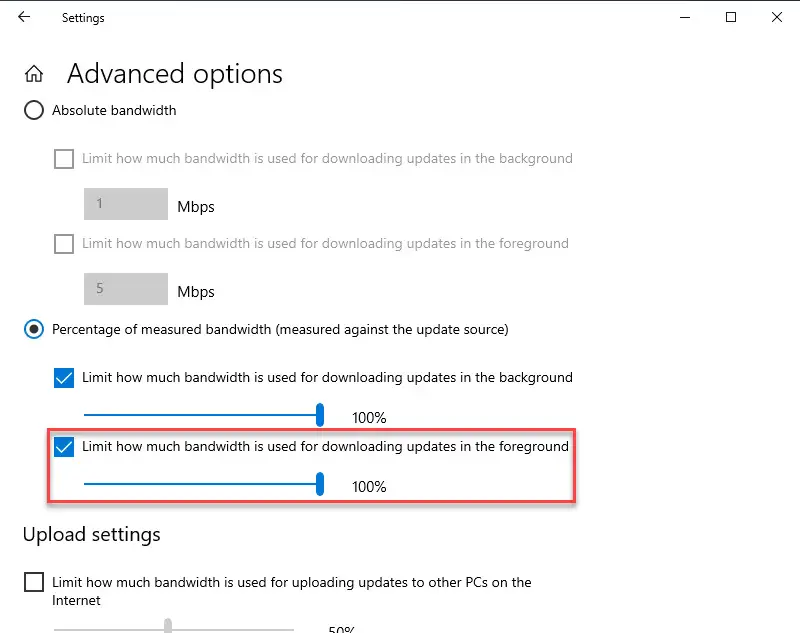Viewport: 800px width, 633px height.
Task: Click the foreground Mbps field showing 5
Action: click(126, 289)
